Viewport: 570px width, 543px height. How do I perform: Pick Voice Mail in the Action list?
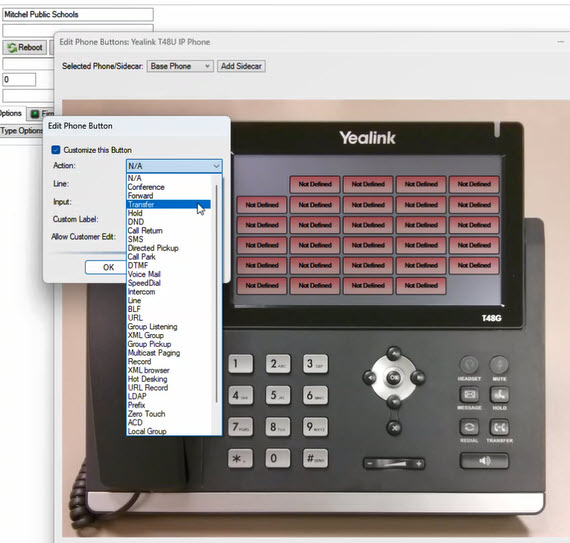[169, 274]
